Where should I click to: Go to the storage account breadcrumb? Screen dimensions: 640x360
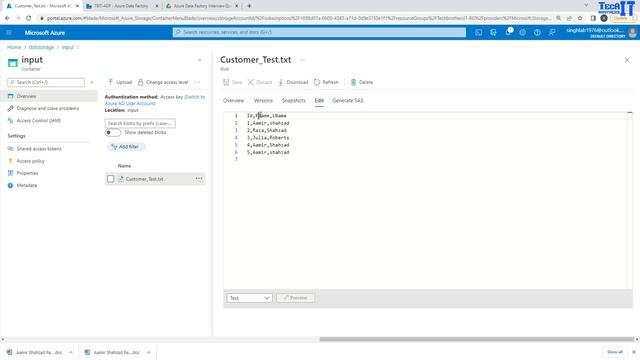pos(41,47)
